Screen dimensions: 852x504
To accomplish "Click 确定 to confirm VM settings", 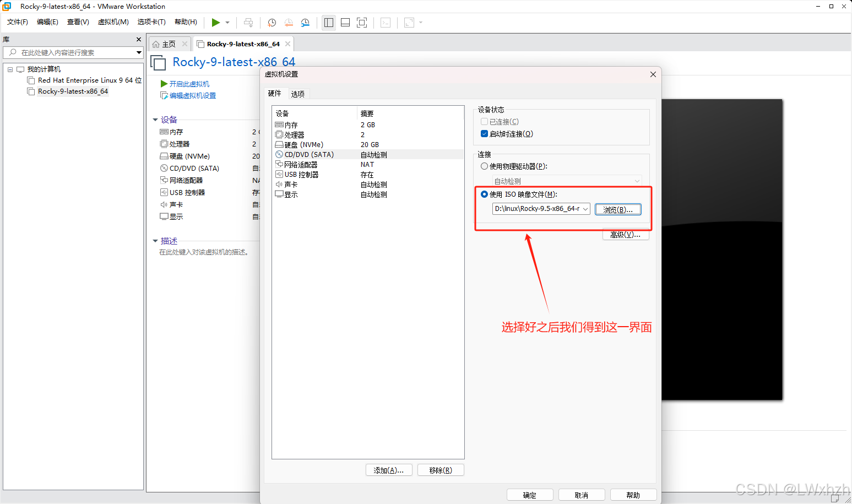I will (529, 495).
